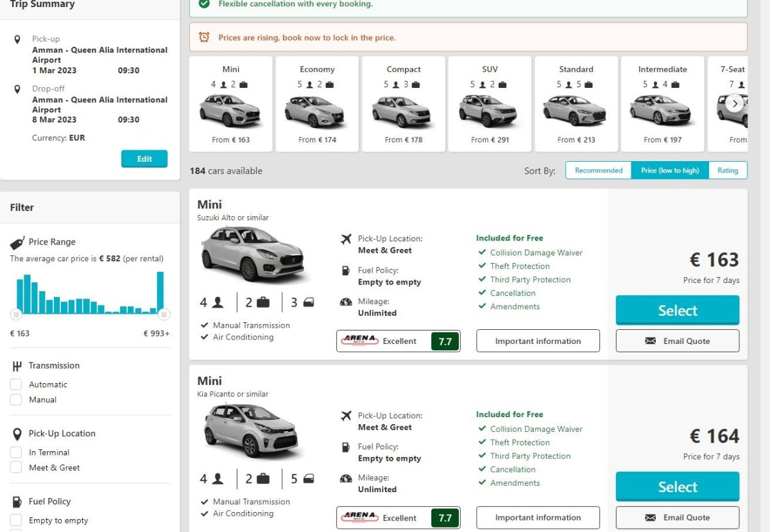Click the price tag icon beside Price Range
Image resolution: width=770 pixels, height=532 pixels.
click(17, 243)
